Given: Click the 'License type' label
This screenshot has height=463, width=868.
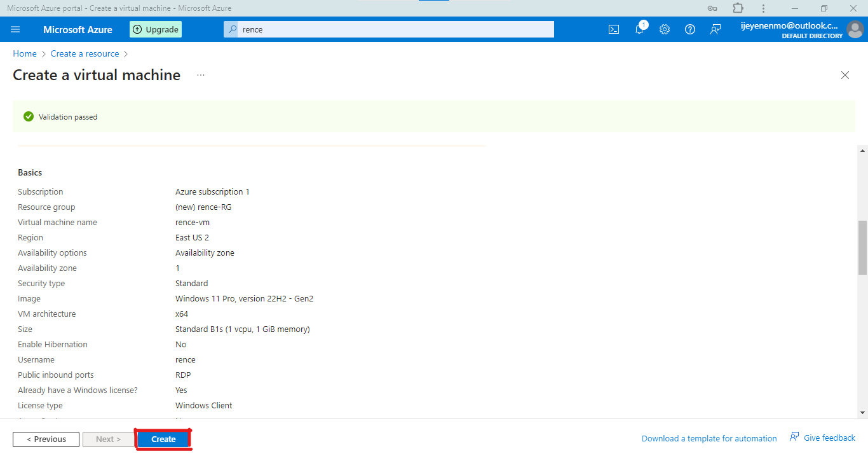Looking at the screenshot, I should [40, 406].
